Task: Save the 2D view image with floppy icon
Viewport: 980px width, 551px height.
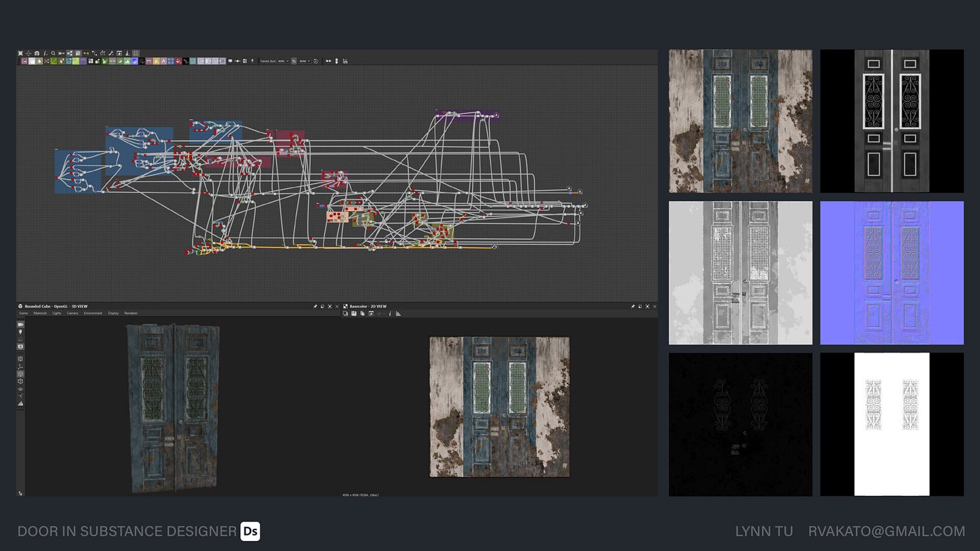Action: 354,314
